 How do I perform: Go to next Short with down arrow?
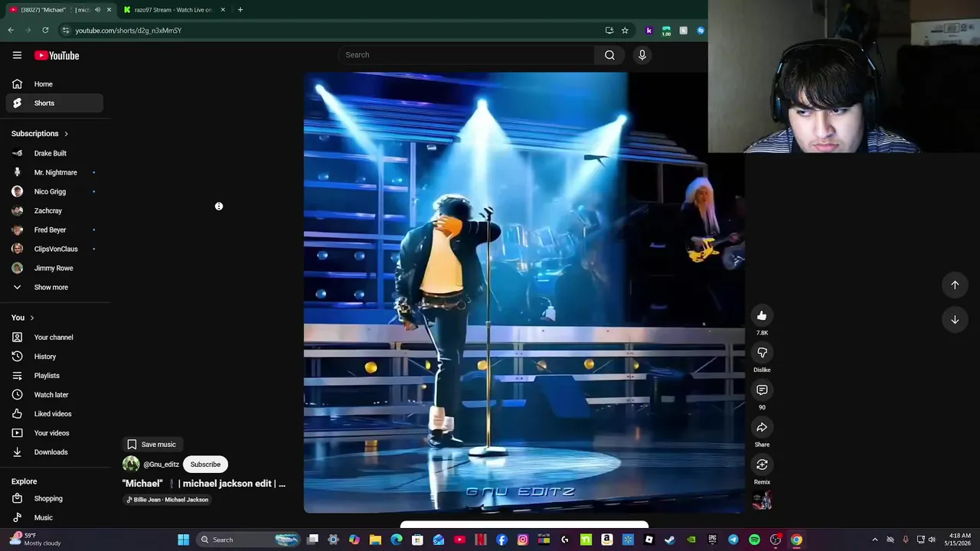(x=955, y=320)
